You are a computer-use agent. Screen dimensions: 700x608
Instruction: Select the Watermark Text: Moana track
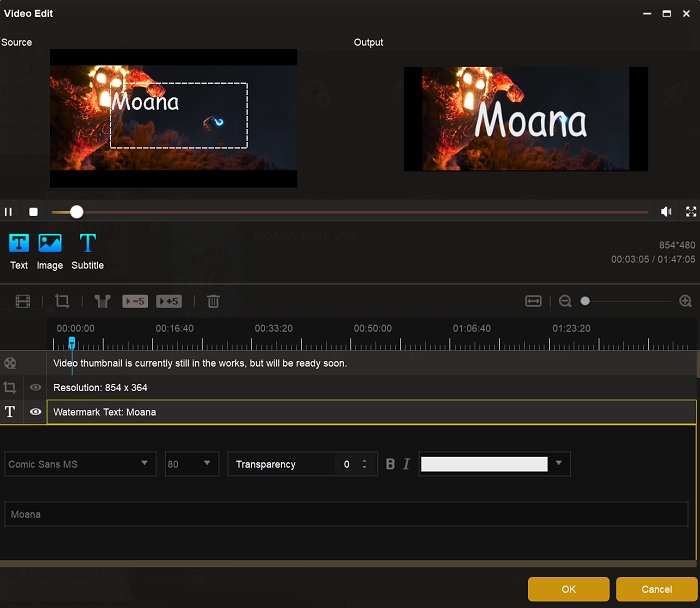point(371,412)
